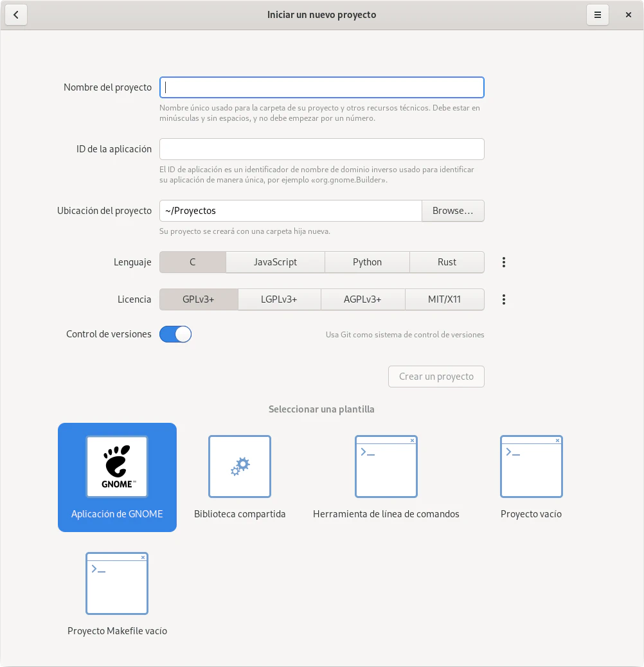Viewport: 644px width, 667px height.
Task: Choose the Proyecto Makefile vacío template
Action: (117, 583)
